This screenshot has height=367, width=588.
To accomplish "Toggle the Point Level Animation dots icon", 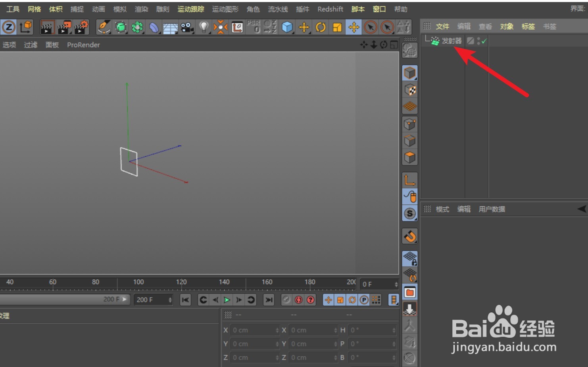I will pyautogui.click(x=376, y=300).
